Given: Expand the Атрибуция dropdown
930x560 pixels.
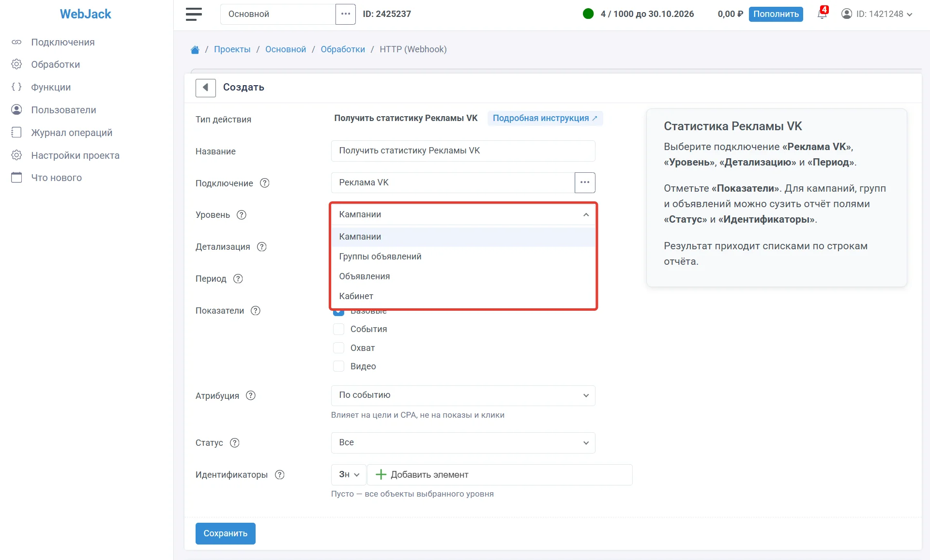Looking at the screenshot, I should pos(463,395).
